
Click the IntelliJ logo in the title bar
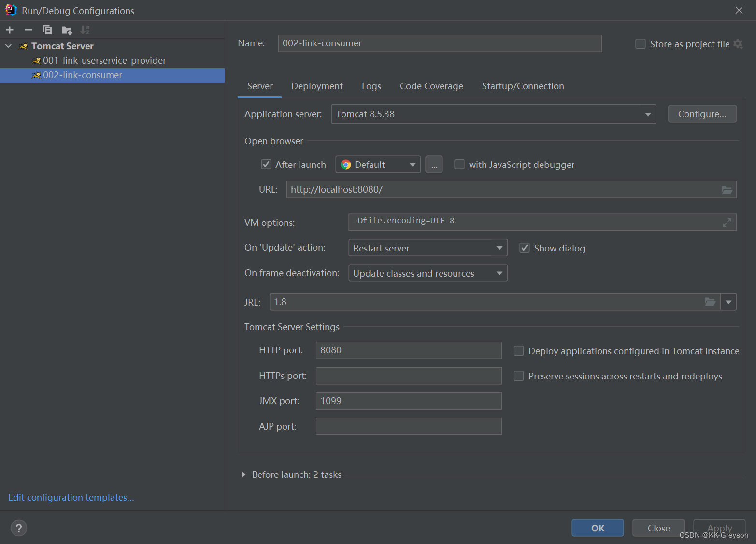[x=11, y=10]
